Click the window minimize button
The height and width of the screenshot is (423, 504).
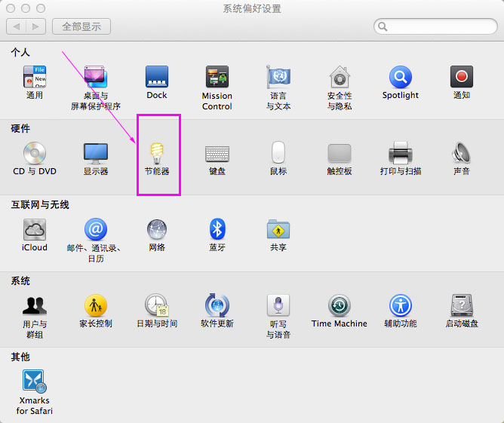pos(26,8)
